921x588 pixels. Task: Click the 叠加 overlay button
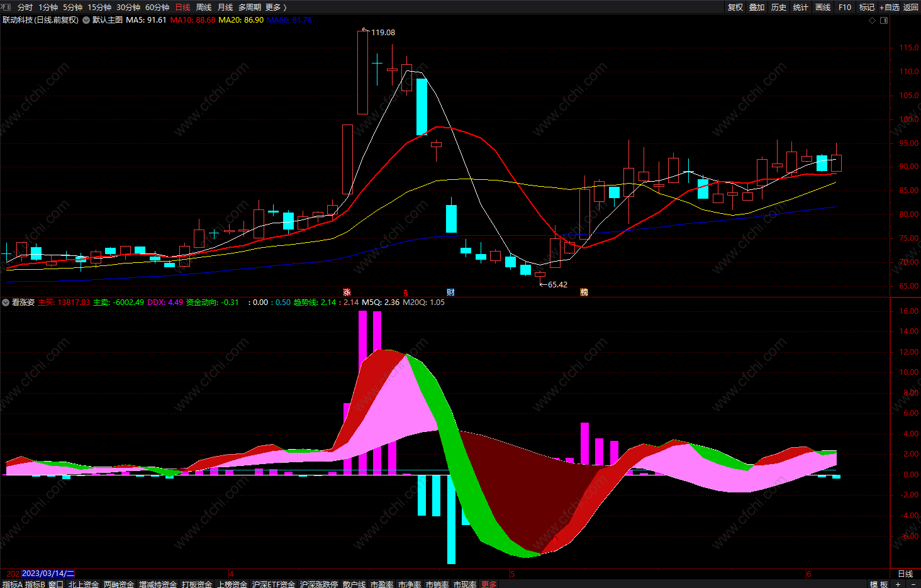757,8
